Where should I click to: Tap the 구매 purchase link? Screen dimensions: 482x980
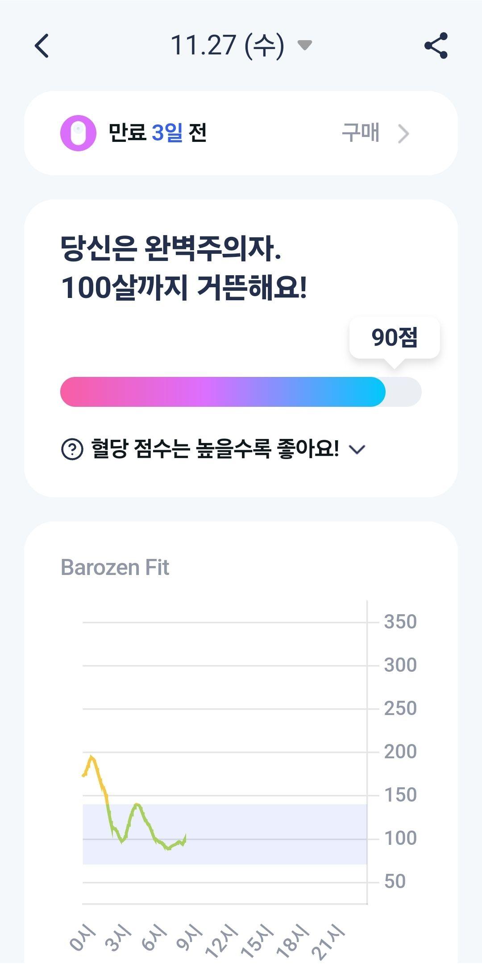pos(361,133)
